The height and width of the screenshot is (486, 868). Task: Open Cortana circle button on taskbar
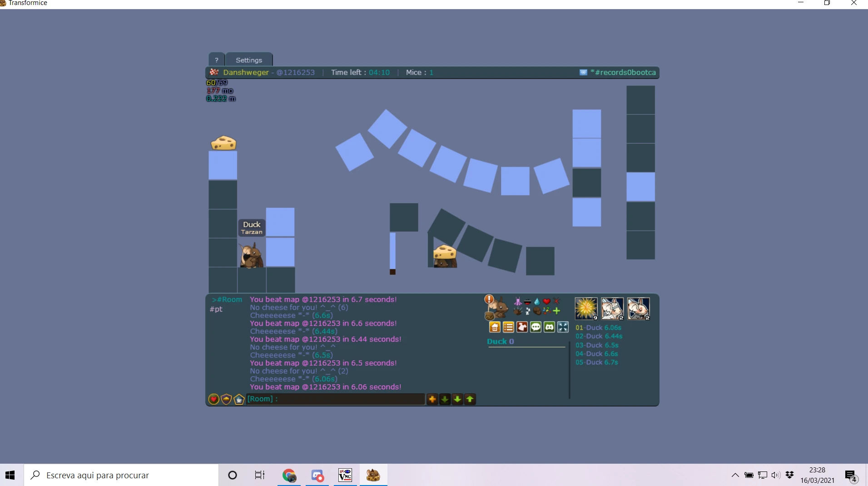(232, 475)
